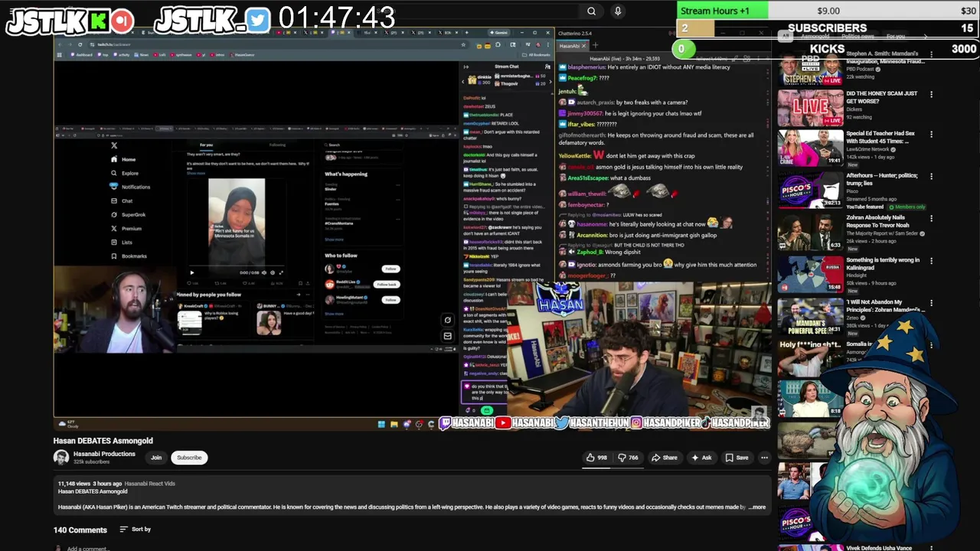This screenshot has height=551, width=980.
Task: Click Bookmarks in the streamed X sidebar
Action: 129,256
